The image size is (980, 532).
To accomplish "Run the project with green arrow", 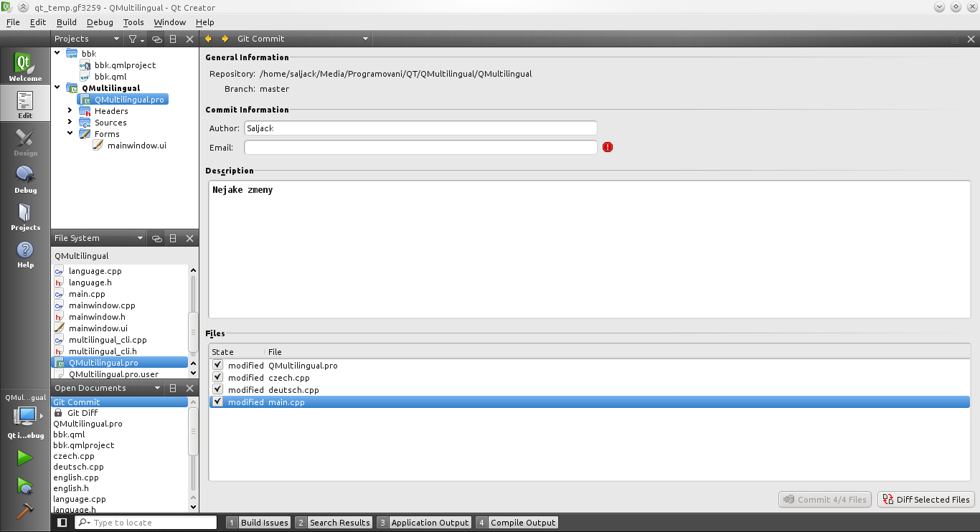I will point(25,457).
